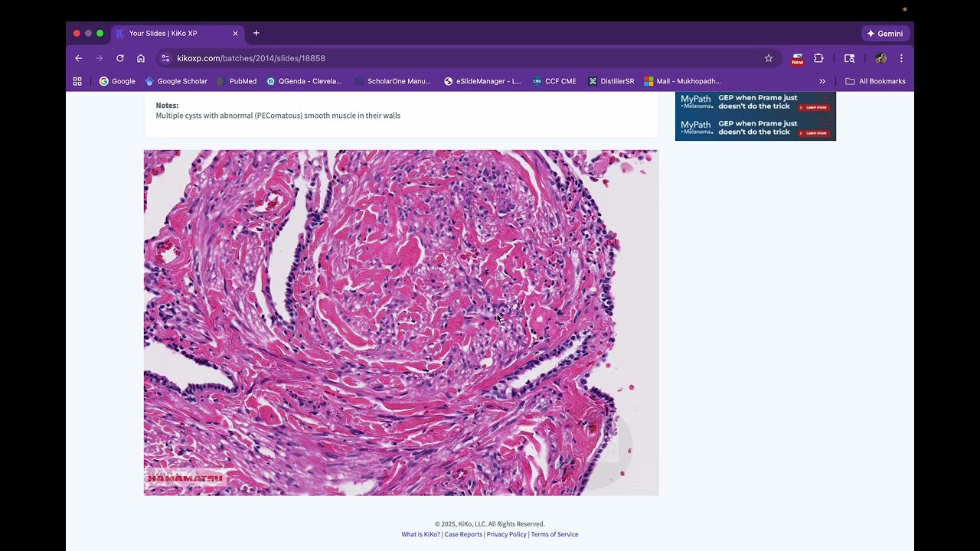Open the Google bookmark
The image size is (980, 551).
[x=117, y=81]
